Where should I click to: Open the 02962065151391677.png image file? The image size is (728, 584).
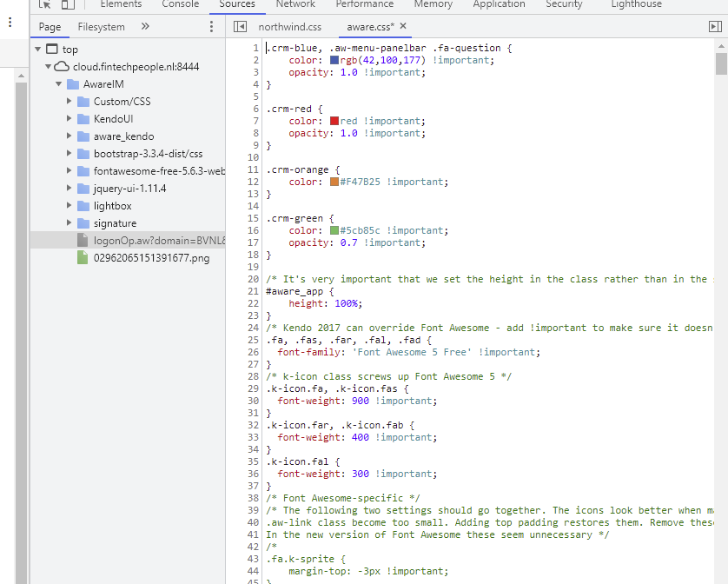coord(151,258)
